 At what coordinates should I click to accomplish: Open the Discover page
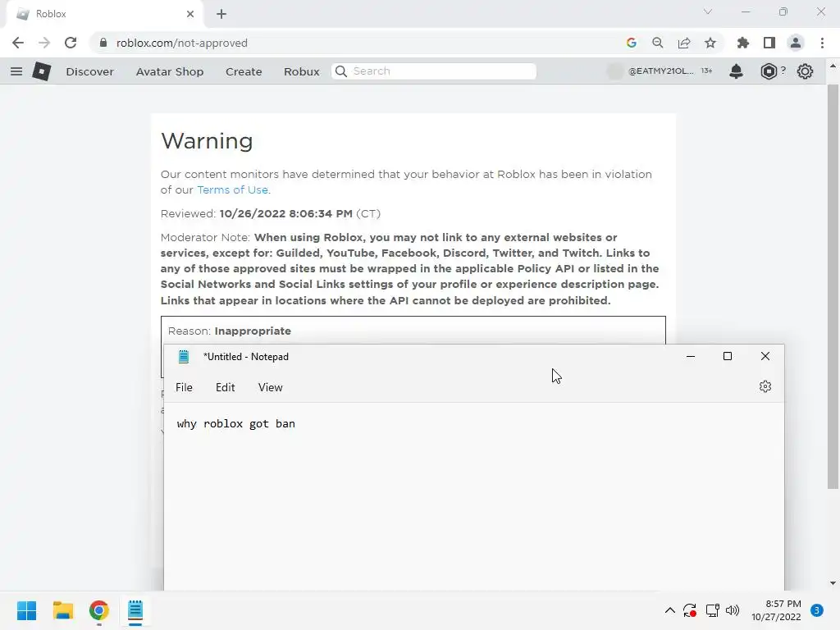tap(90, 71)
